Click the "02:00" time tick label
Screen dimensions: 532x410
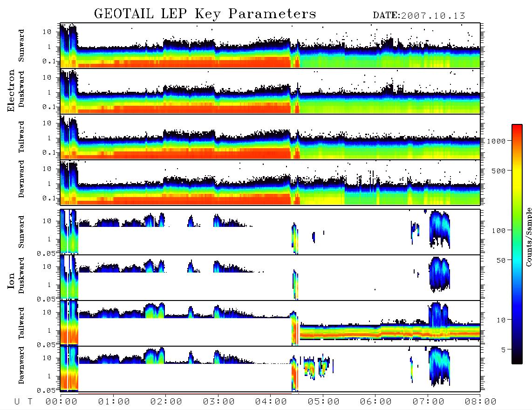[x=166, y=402]
